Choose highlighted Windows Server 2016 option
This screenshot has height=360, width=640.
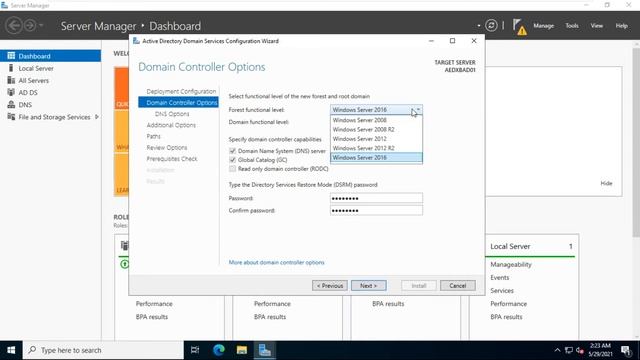(376, 158)
